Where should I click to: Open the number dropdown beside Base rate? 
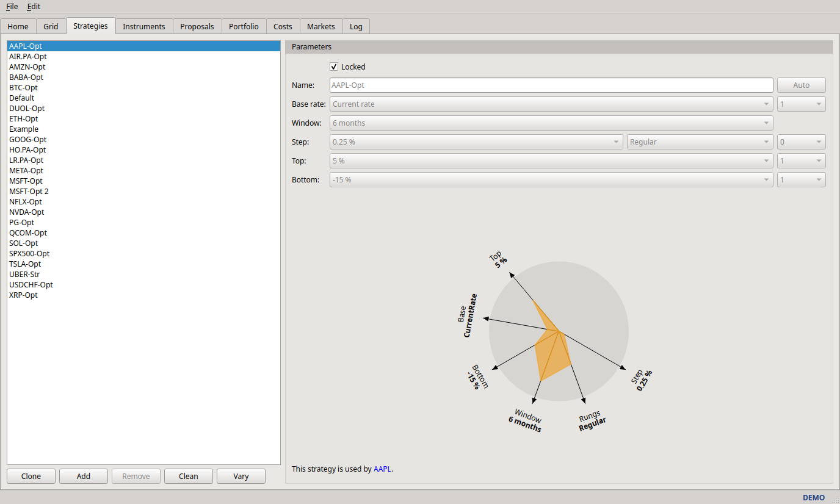click(x=802, y=104)
